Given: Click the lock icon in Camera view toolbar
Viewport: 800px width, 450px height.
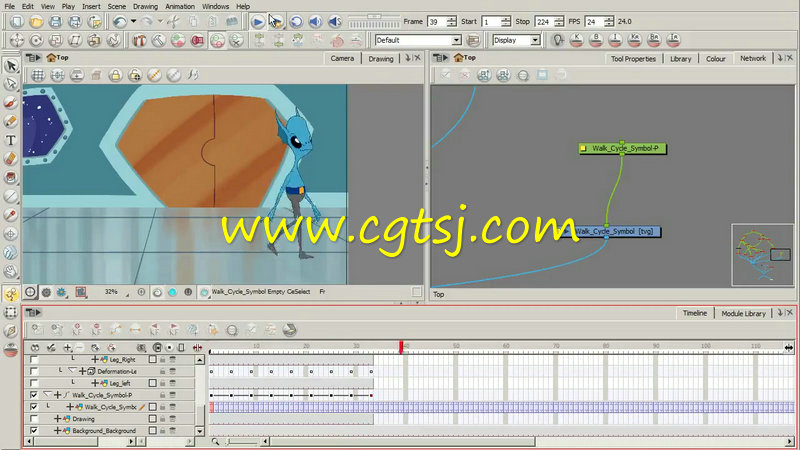Looking at the screenshot, I should click(115, 76).
